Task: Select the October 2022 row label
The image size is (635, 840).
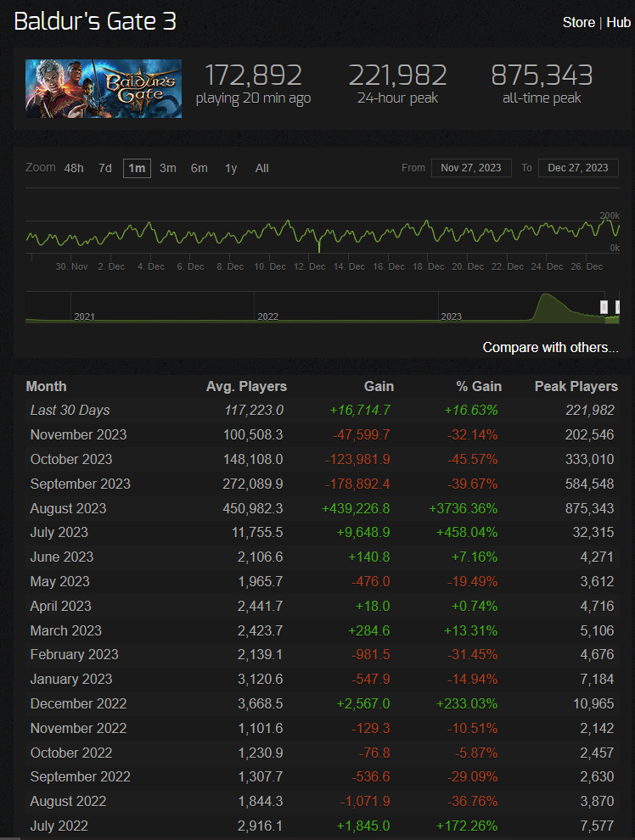Action: pyautogui.click(x=71, y=753)
